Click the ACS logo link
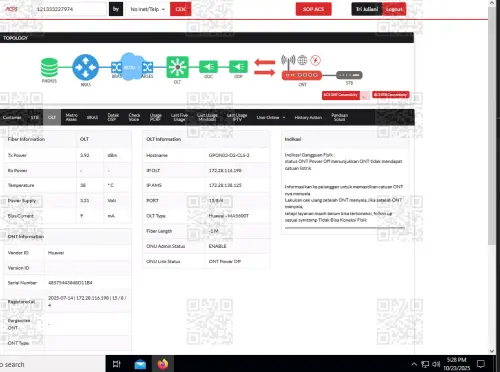Viewport: 500px width, 372px height. coord(11,9)
